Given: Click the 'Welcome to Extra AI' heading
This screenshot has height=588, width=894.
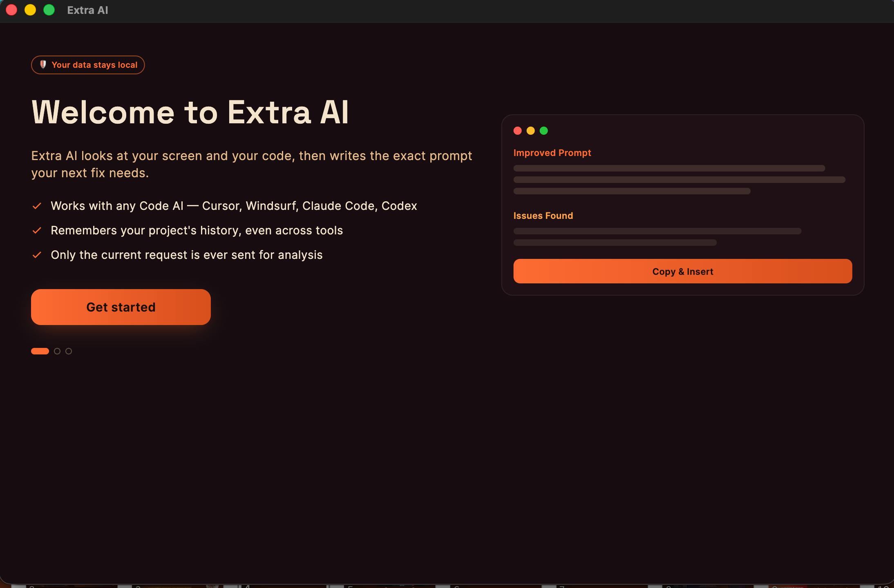Looking at the screenshot, I should click(190, 112).
